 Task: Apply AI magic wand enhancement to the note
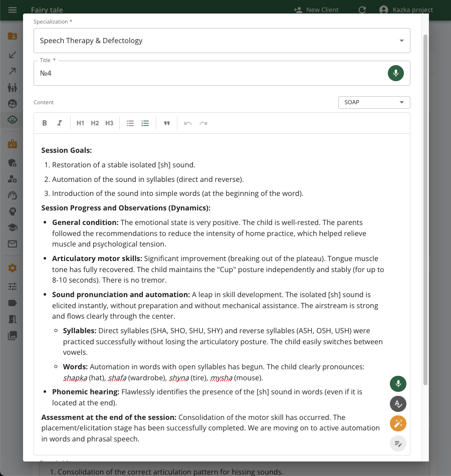pyautogui.click(x=398, y=423)
